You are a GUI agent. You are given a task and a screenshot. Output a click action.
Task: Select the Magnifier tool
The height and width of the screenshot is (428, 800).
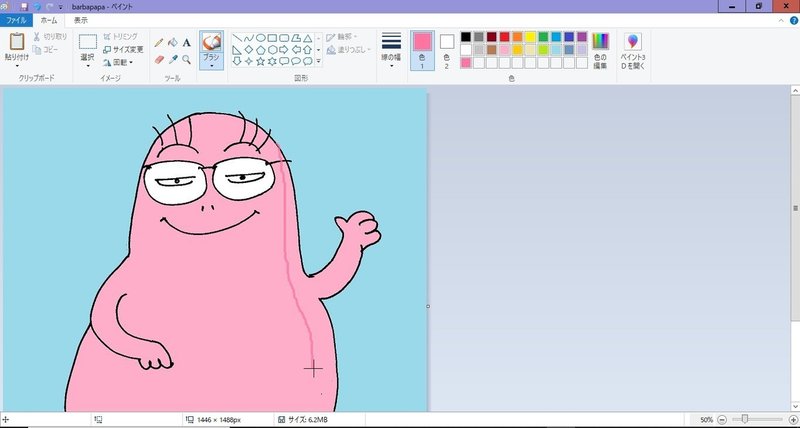187,59
